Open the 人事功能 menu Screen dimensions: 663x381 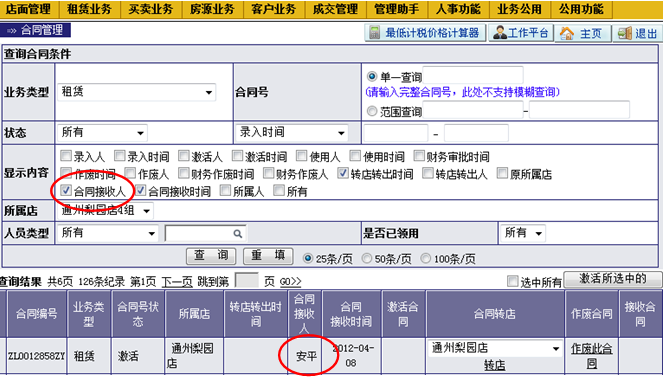coord(458,9)
